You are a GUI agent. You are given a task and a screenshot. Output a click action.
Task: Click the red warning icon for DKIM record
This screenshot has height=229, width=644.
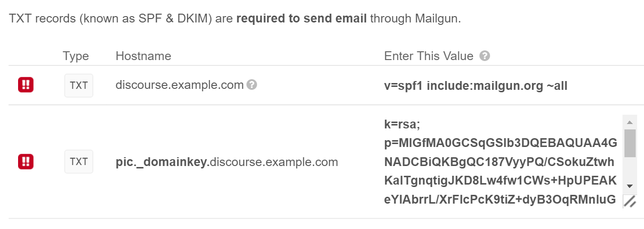[26, 162]
